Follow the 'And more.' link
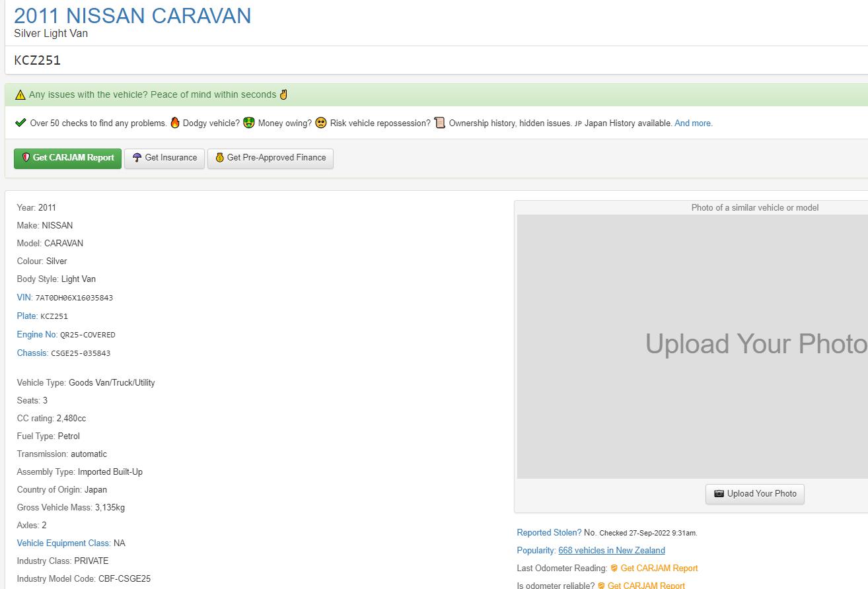The image size is (868, 589). (694, 123)
